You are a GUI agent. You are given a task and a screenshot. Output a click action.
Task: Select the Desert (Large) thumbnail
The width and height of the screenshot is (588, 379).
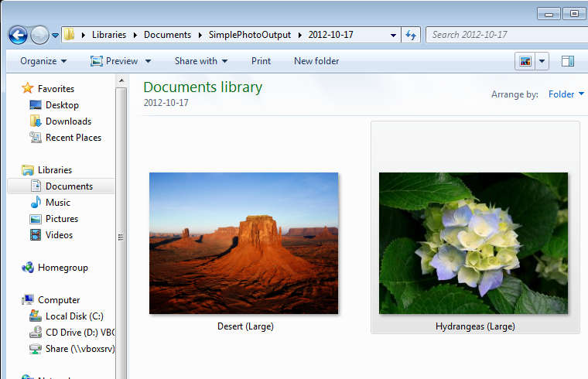click(x=244, y=243)
